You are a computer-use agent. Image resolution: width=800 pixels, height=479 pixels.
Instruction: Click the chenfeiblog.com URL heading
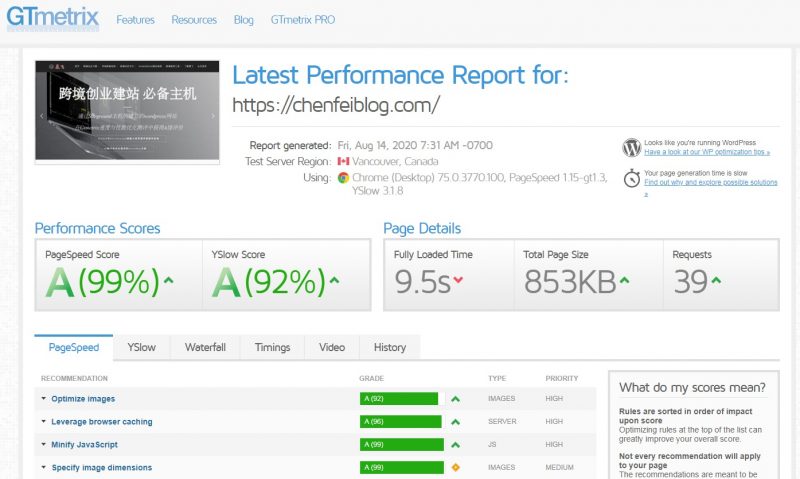336,105
